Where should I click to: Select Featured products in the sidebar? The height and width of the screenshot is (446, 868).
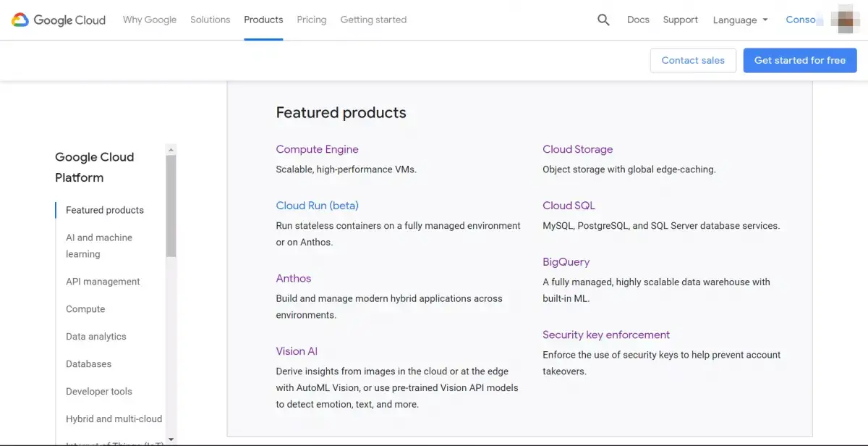point(105,210)
